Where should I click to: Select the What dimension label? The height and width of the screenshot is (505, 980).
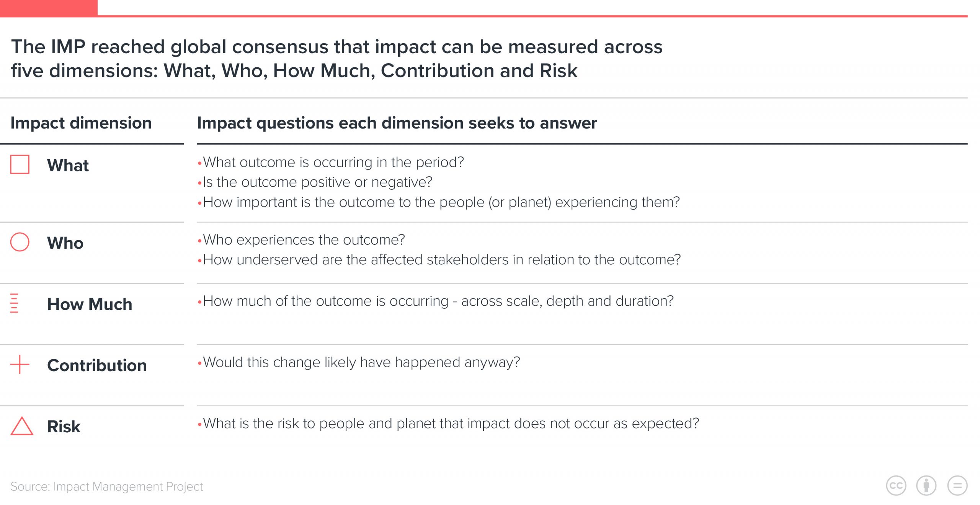point(68,166)
